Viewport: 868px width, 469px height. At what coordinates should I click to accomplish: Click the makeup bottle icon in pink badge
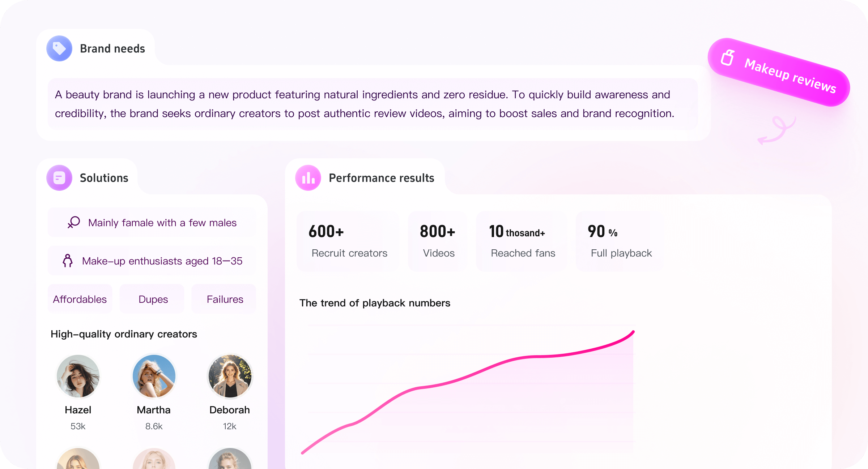pos(728,58)
